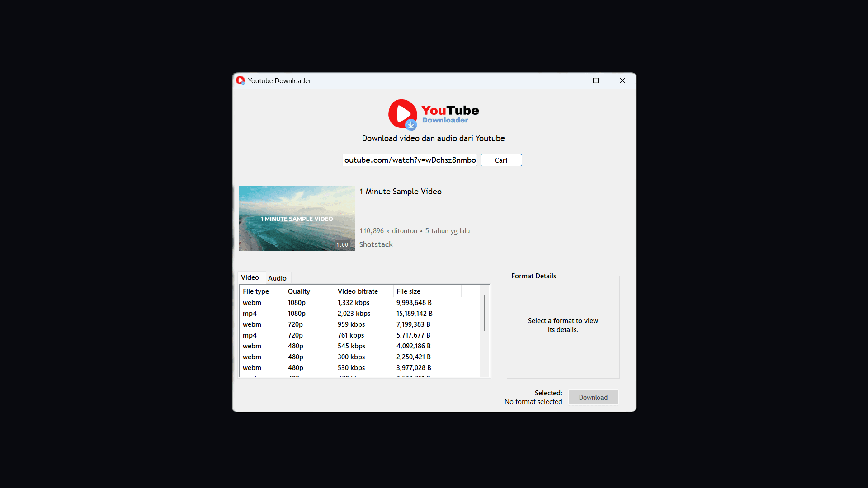This screenshot has height=488, width=868.
Task: Maximize the Youtube Downloader window
Action: [596, 80]
